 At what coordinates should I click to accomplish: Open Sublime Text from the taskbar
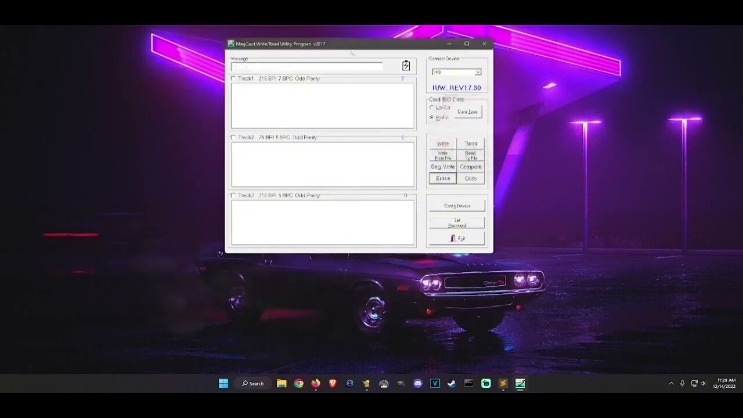pos(503,383)
